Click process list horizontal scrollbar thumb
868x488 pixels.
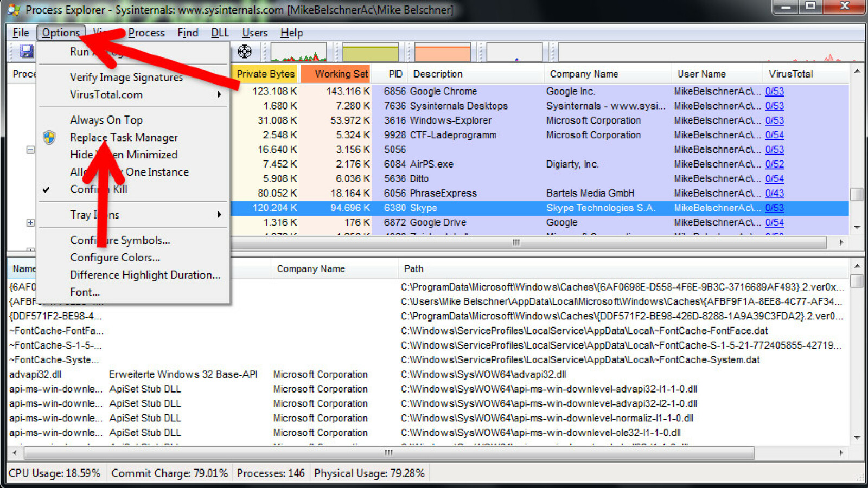[529, 242]
